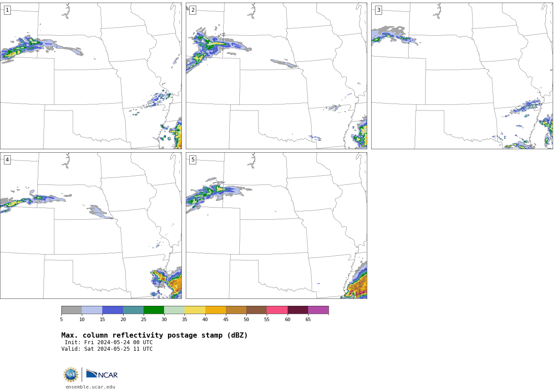Select the gray 5-10 dBZ swatch
Image resolution: width=557 pixels, height=392 pixels.
pos(71,310)
